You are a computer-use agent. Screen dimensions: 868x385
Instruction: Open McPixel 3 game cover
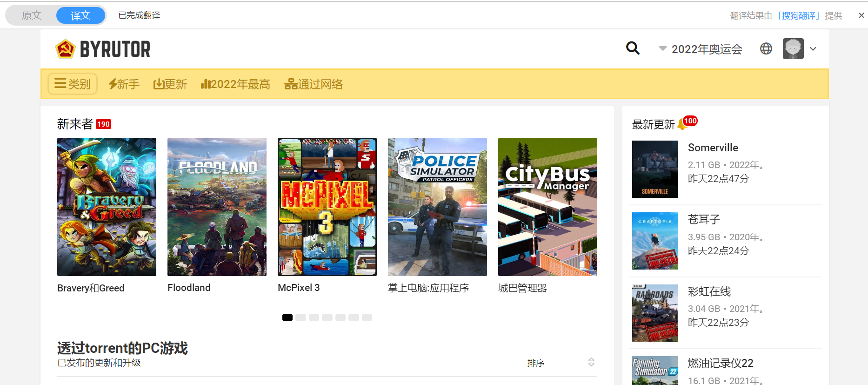(x=327, y=207)
